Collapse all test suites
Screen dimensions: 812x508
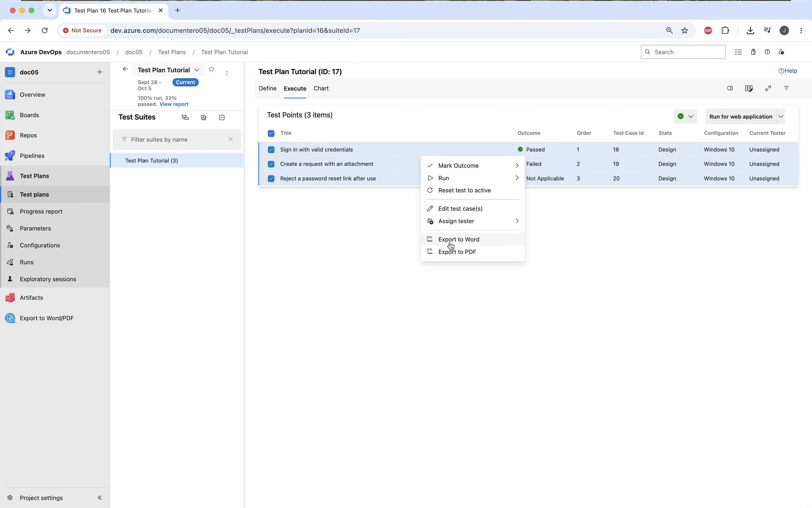coord(222,118)
